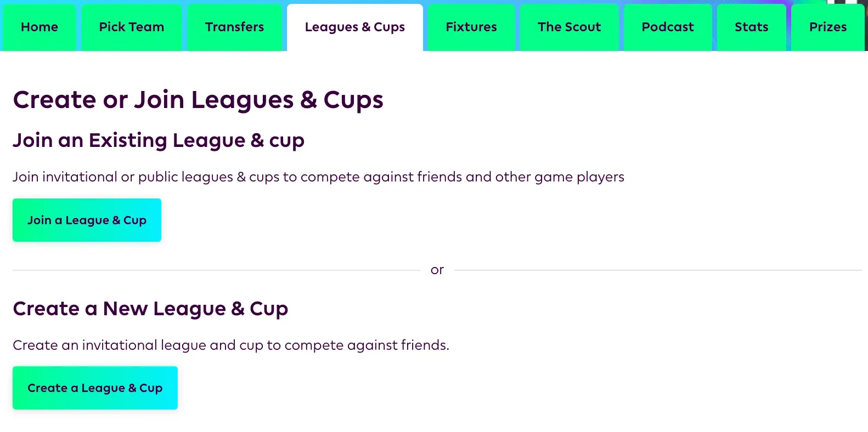Click the Create or Join Leagues & Cups heading
The image size is (868, 432).
[x=199, y=100]
